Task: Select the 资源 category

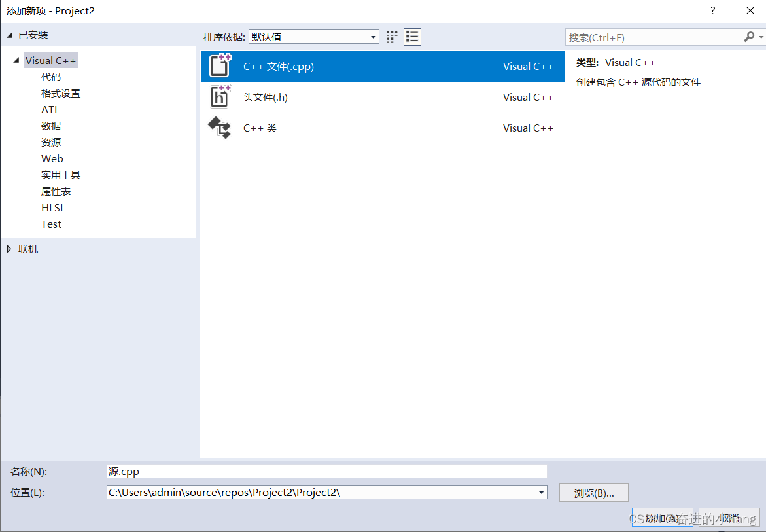Action: click(x=51, y=142)
